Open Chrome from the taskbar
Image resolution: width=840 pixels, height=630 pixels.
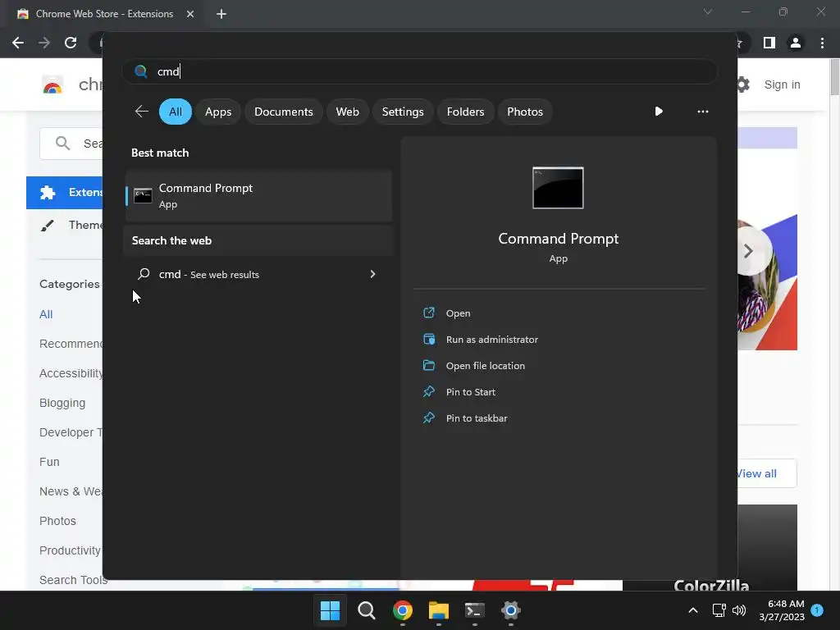(402, 610)
